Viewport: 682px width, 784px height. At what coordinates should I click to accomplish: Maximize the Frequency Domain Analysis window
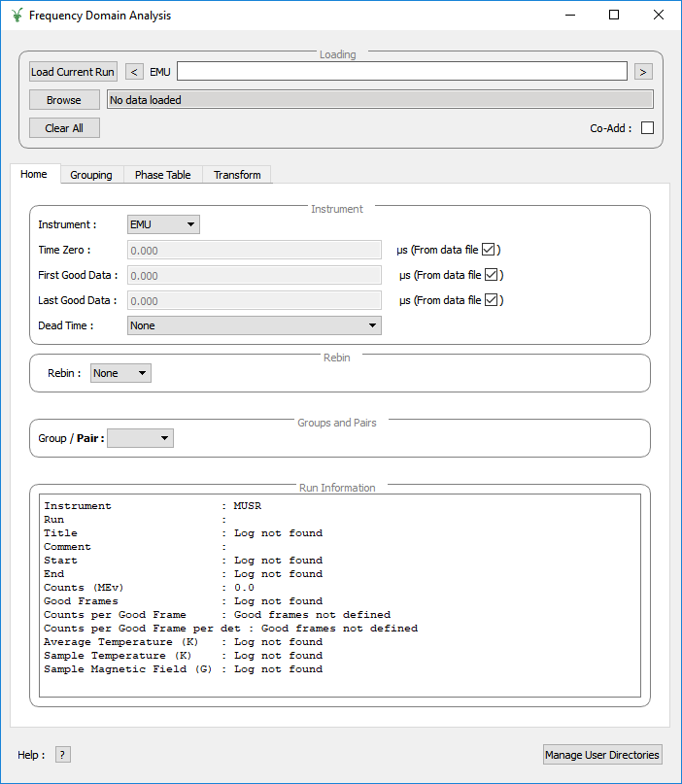[614, 16]
